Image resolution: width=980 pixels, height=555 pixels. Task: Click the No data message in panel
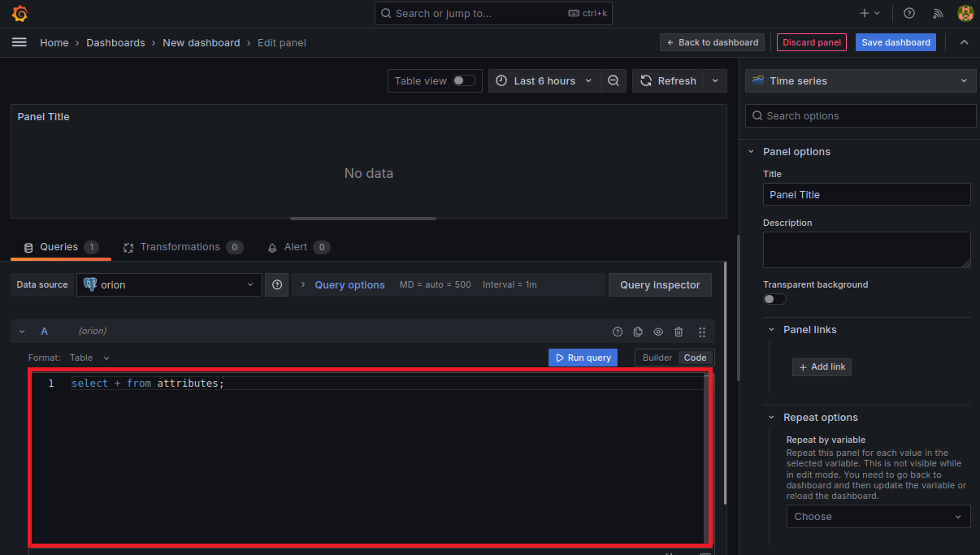(x=369, y=173)
